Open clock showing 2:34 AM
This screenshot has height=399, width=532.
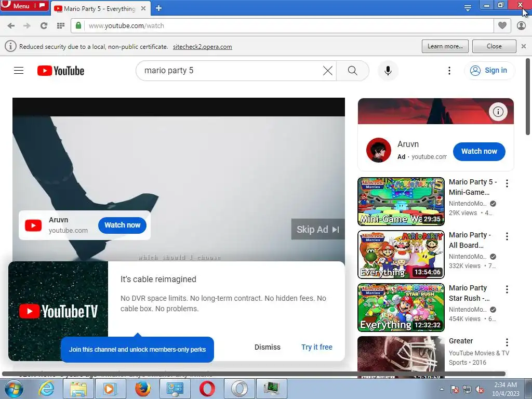506,389
